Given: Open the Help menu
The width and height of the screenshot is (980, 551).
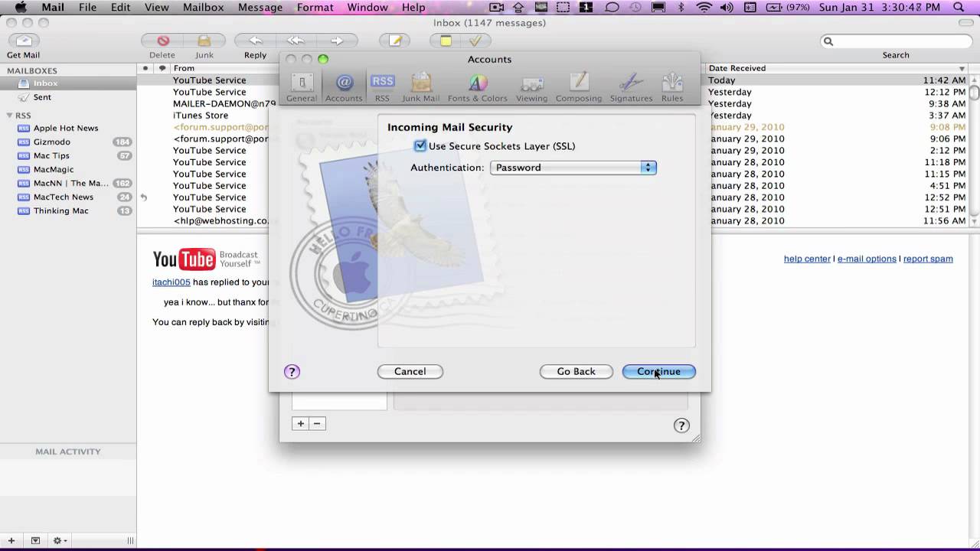Looking at the screenshot, I should click(413, 8).
